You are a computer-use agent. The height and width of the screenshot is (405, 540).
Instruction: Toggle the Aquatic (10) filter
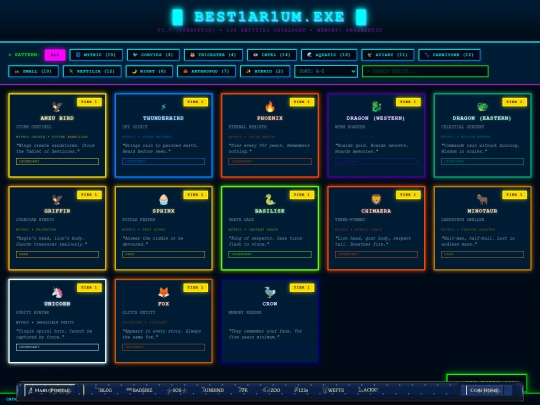tap(329, 55)
